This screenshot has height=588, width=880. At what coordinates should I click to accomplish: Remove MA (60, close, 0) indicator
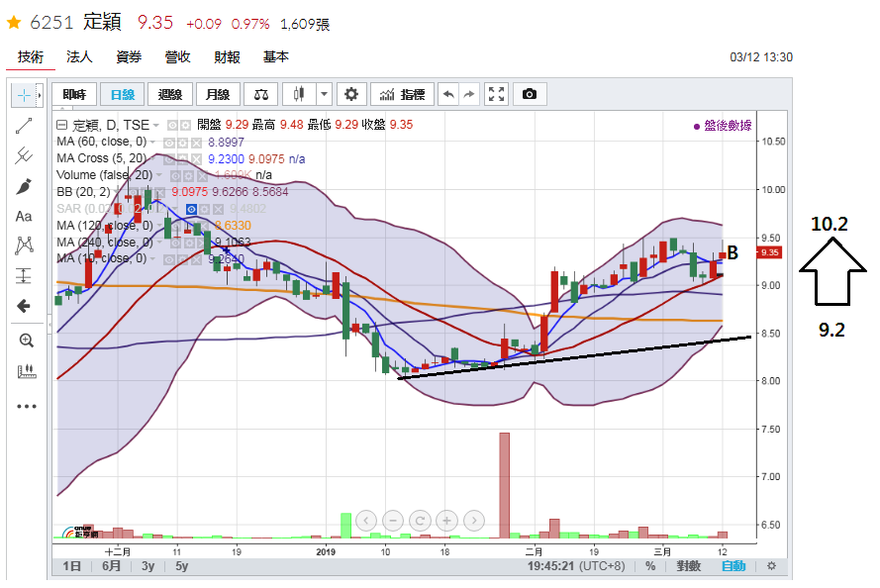tap(196, 144)
